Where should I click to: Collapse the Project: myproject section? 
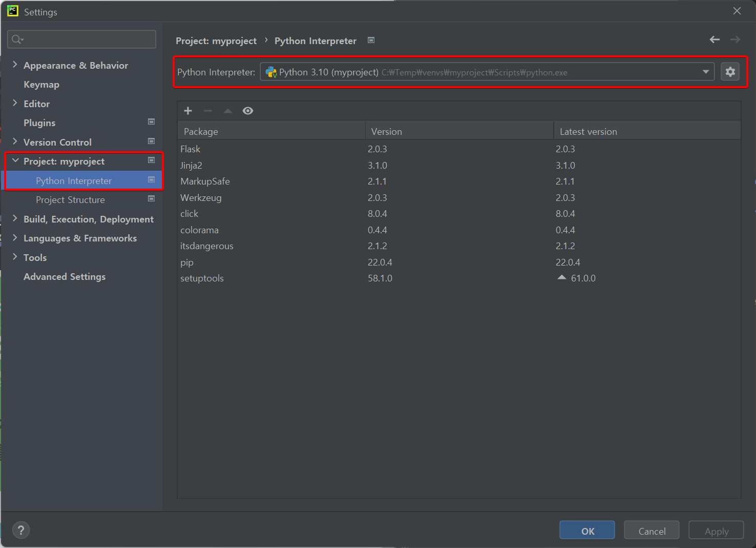(x=15, y=160)
